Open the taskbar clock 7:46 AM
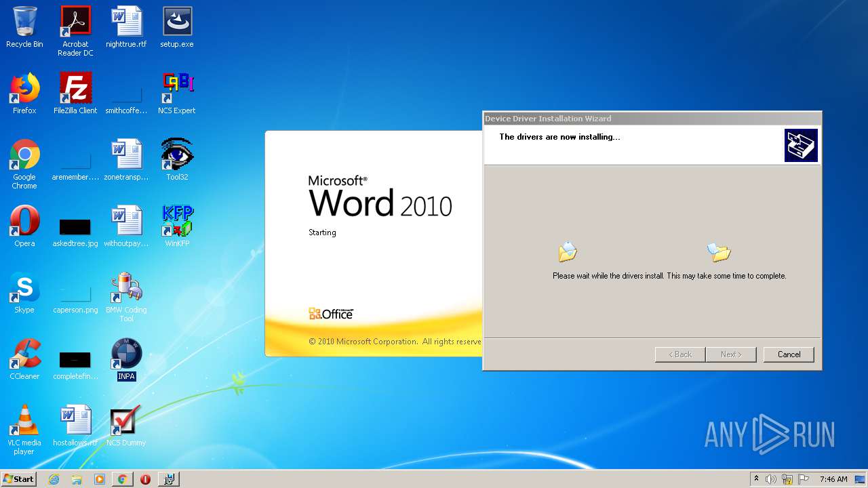The image size is (868, 488). (833, 479)
